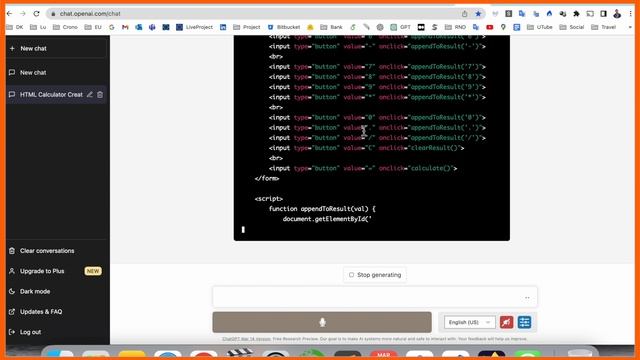Click the browser forward arrow
The image size is (640, 360).
23,14
